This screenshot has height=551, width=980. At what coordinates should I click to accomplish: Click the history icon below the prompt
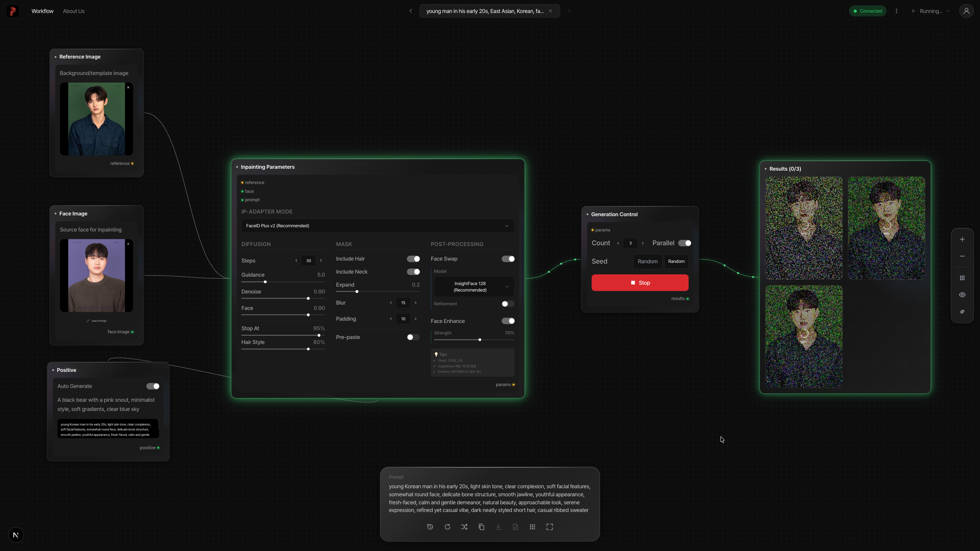pyautogui.click(x=430, y=527)
